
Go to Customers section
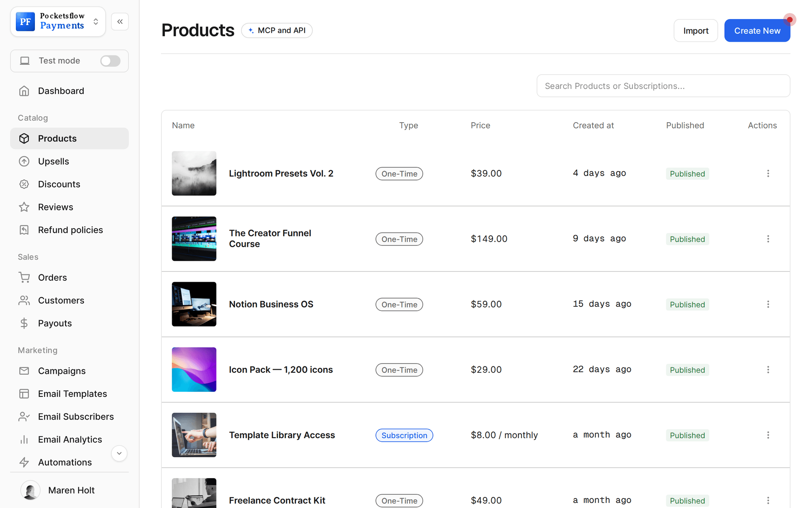(69, 300)
